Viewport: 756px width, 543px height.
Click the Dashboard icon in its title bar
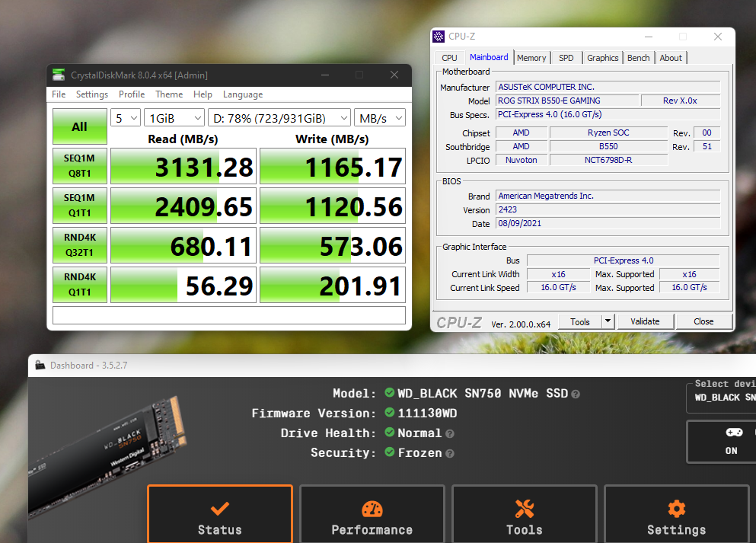click(x=40, y=365)
